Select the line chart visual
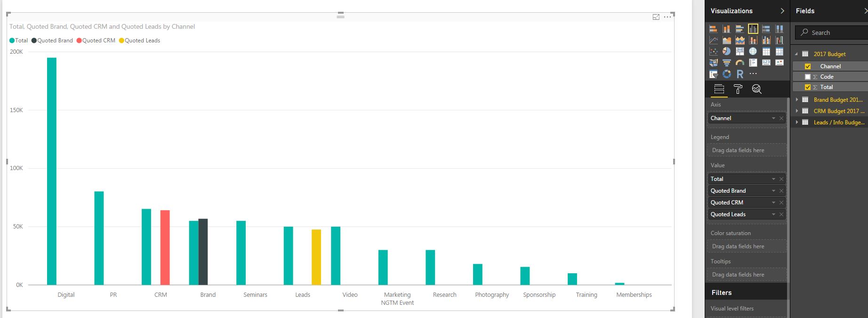Screen dimensions: 868x318 click(x=714, y=41)
